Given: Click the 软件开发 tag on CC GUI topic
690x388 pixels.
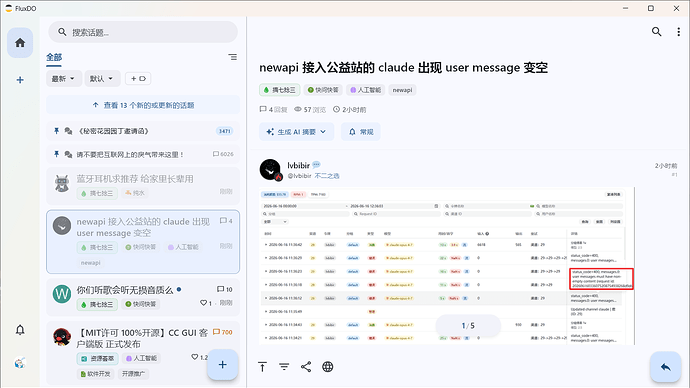Looking at the screenshot, I should [95, 374].
